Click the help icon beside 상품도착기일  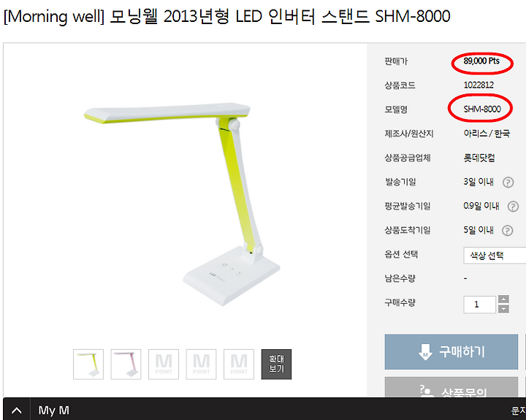(508, 231)
